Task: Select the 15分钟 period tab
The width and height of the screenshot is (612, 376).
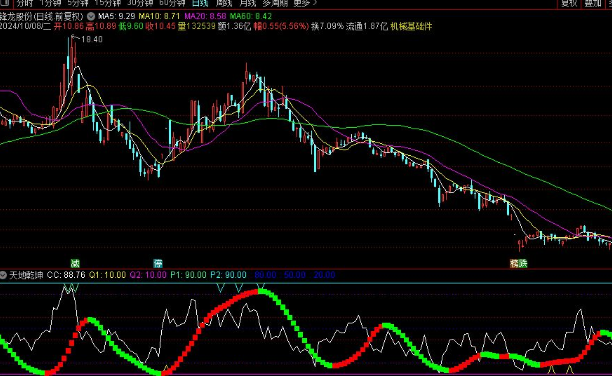Action: (108, 3)
